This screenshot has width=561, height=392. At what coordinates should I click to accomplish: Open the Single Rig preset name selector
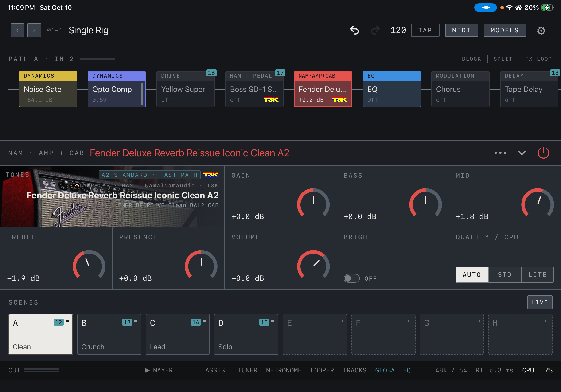click(x=89, y=30)
